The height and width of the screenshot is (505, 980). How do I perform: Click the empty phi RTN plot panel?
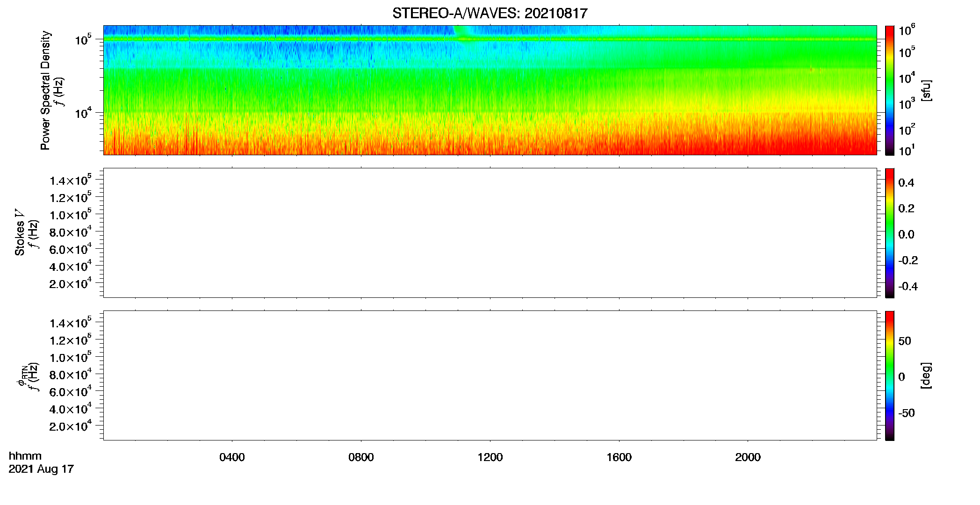[x=490, y=375]
